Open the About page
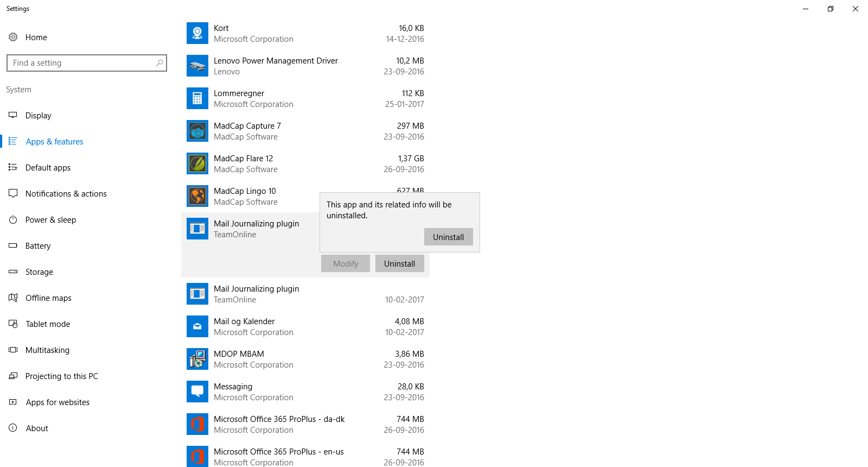 (x=87, y=428)
